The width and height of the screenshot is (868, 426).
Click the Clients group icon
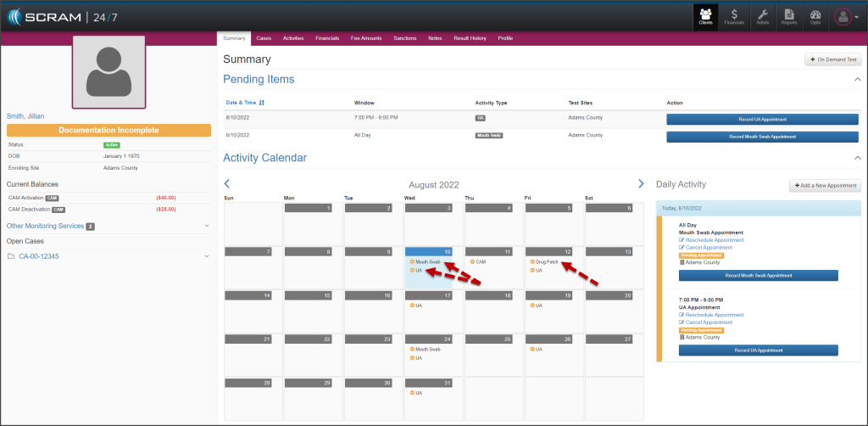coord(705,16)
